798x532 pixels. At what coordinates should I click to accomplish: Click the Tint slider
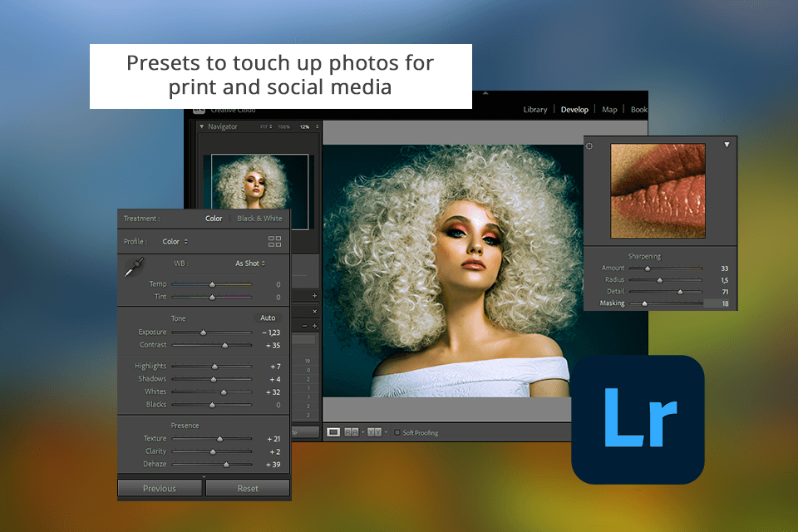[x=212, y=297]
